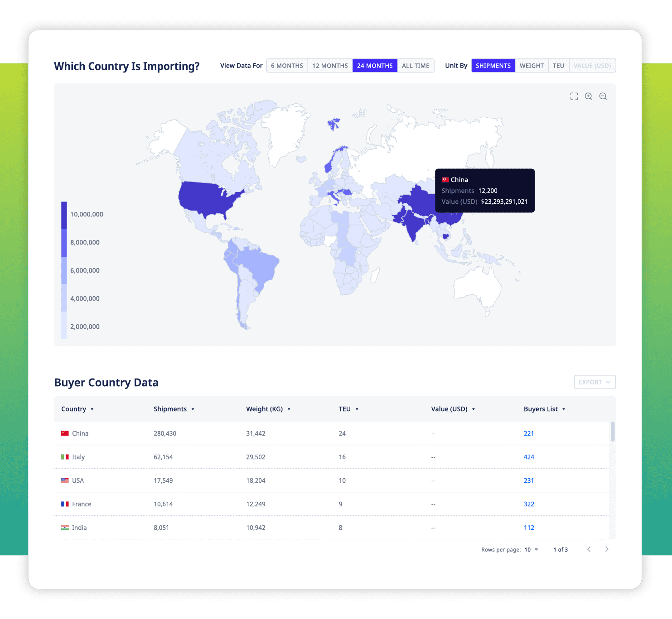672x619 pixels.
Task: Click the Italy shipments value 62,154
Action: click(163, 457)
